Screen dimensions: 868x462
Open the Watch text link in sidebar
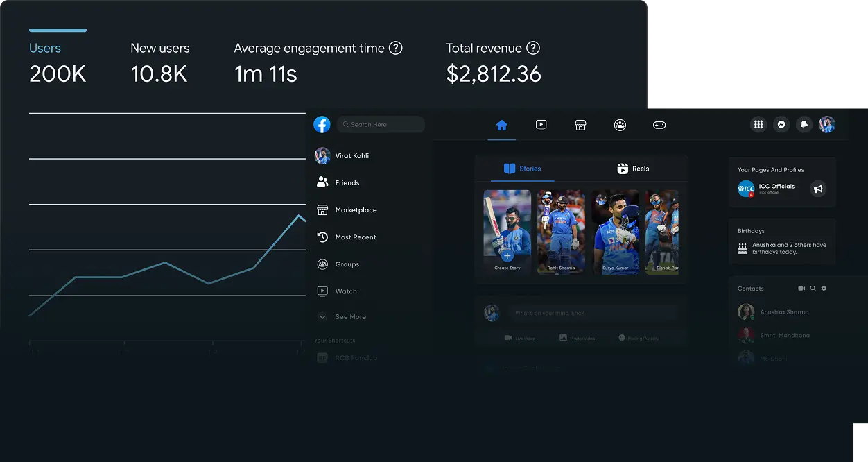(346, 291)
